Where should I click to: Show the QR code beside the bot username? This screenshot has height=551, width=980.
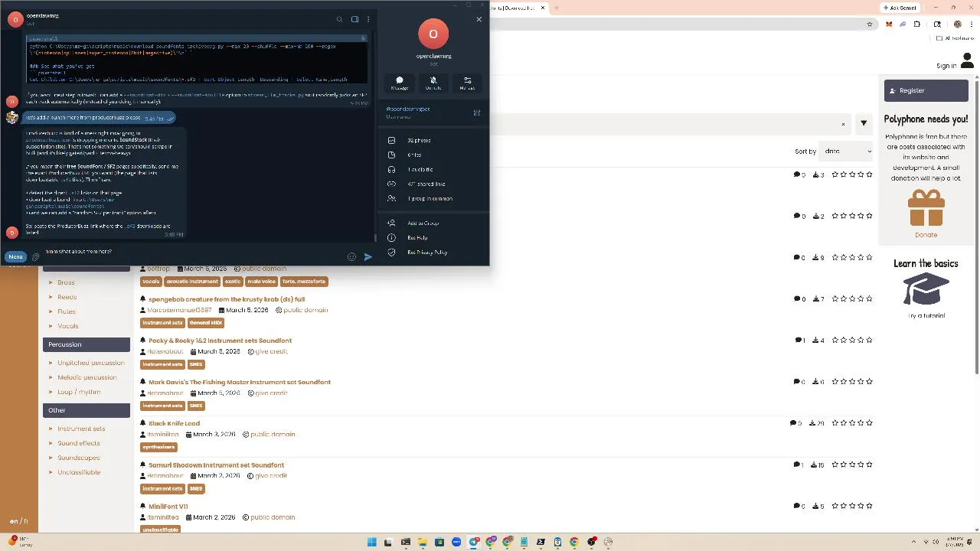pos(476,112)
